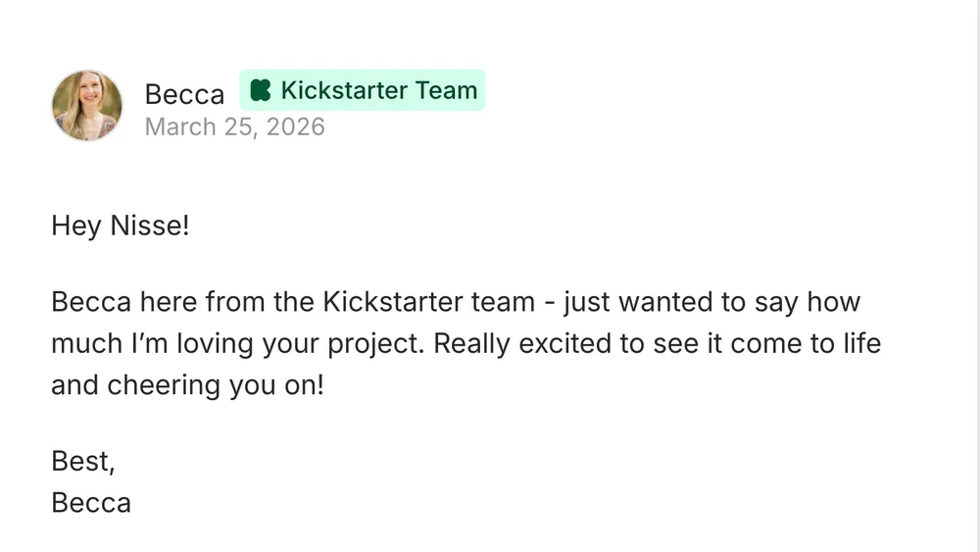Click the "Best," sign-off line
Image resolution: width=980 pixels, height=552 pixels.
(83, 461)
